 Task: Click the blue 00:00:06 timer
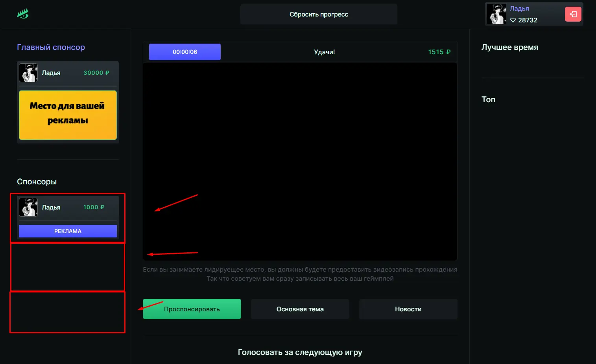[185, 52]
